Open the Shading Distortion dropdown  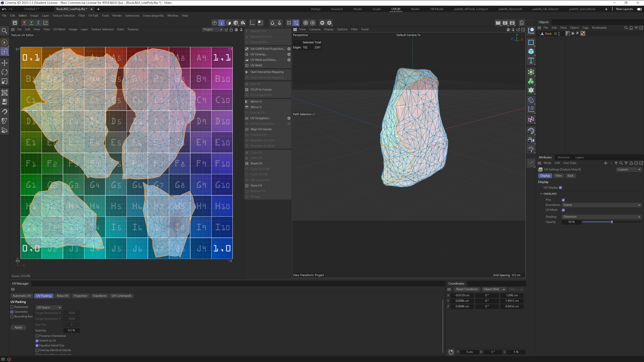click(x=601, y=217)
